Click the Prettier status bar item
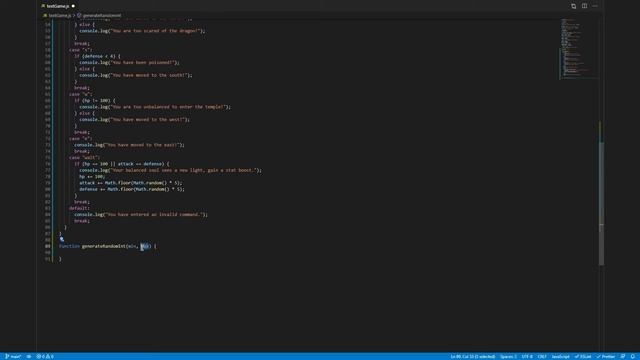Screen dimensions: 640x360 pyautogui.click(x=606, y=356)
